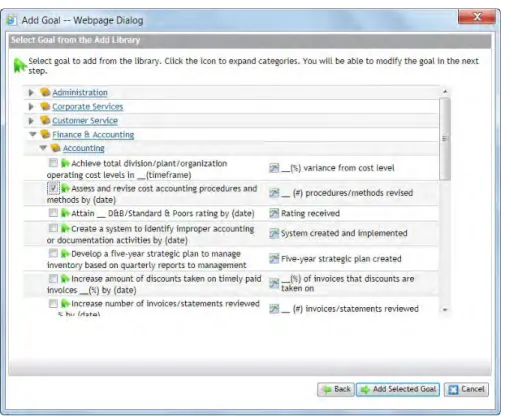This screenshot has width=509, height=416.
Task: Click the dialog title bar page icon
Action: coord(11,20)
